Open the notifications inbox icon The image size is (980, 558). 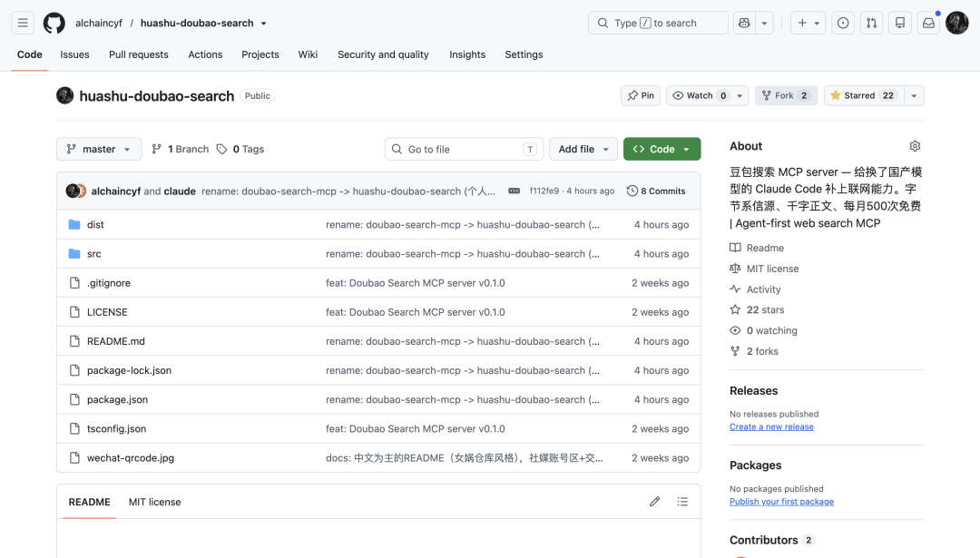pyautogui.click(x=929, y=23)
